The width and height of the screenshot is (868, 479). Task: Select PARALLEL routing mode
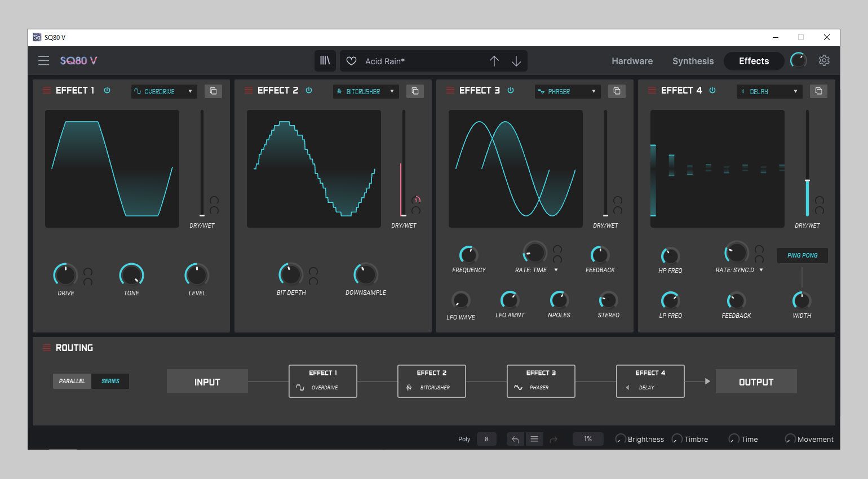coord(72,381)
